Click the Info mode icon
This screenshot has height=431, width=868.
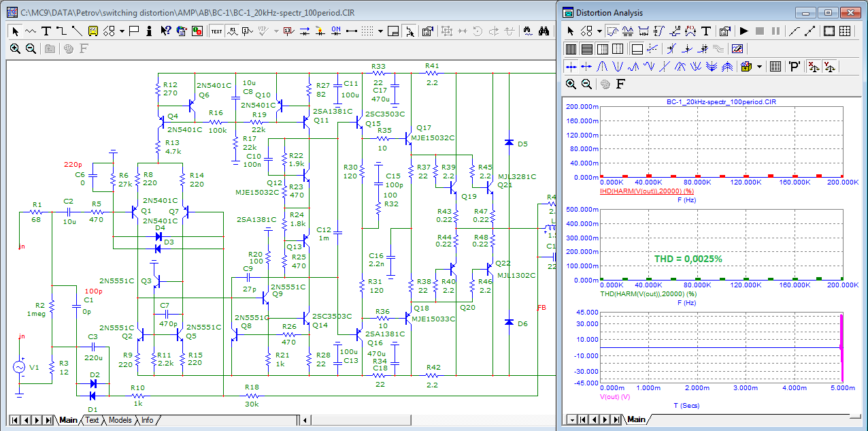[x=149, y=31]
